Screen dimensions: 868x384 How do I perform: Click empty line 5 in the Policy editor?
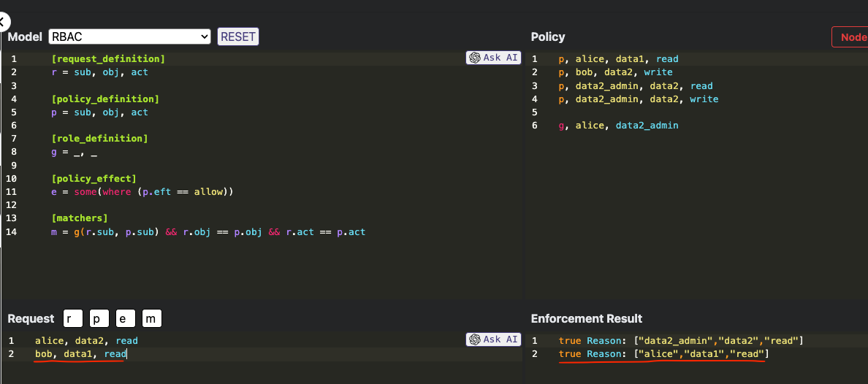pos(698,112)
